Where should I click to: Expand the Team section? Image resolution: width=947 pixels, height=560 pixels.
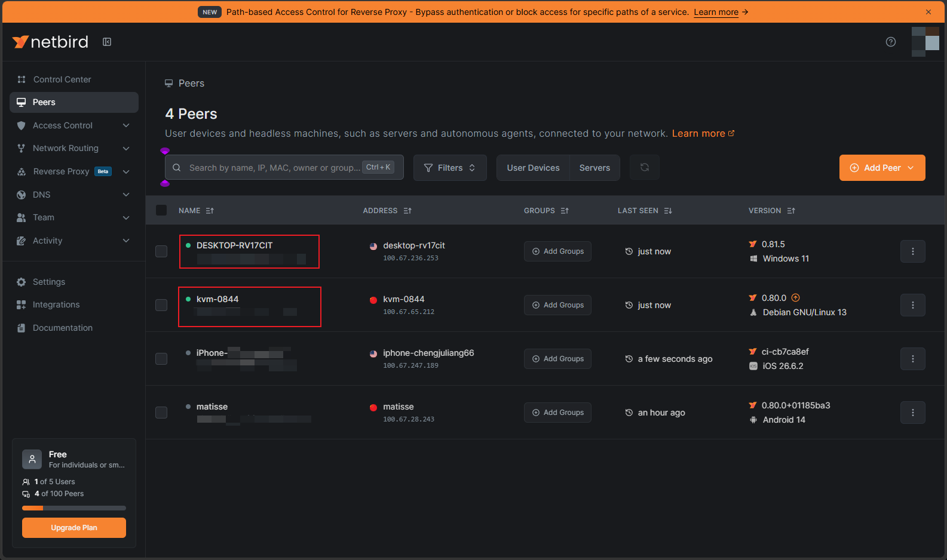click(74, 217)
